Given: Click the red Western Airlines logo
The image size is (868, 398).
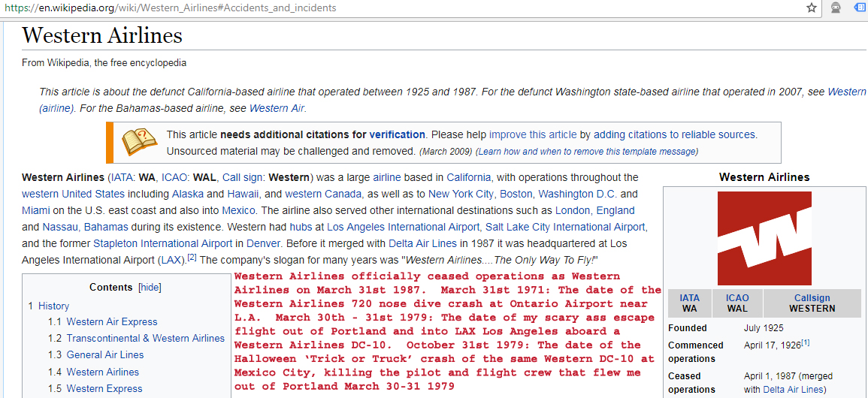Looking at the screenshot, I should pyautogui.click(x=764, y=238).
